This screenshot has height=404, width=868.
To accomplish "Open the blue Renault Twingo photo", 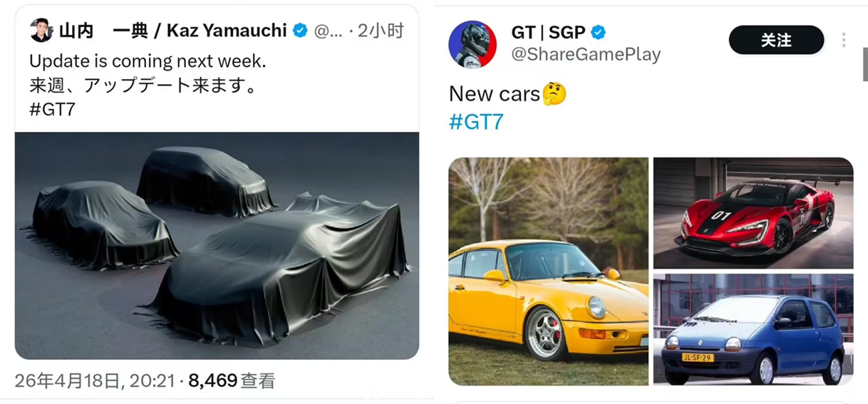I will tap(753, 330).
